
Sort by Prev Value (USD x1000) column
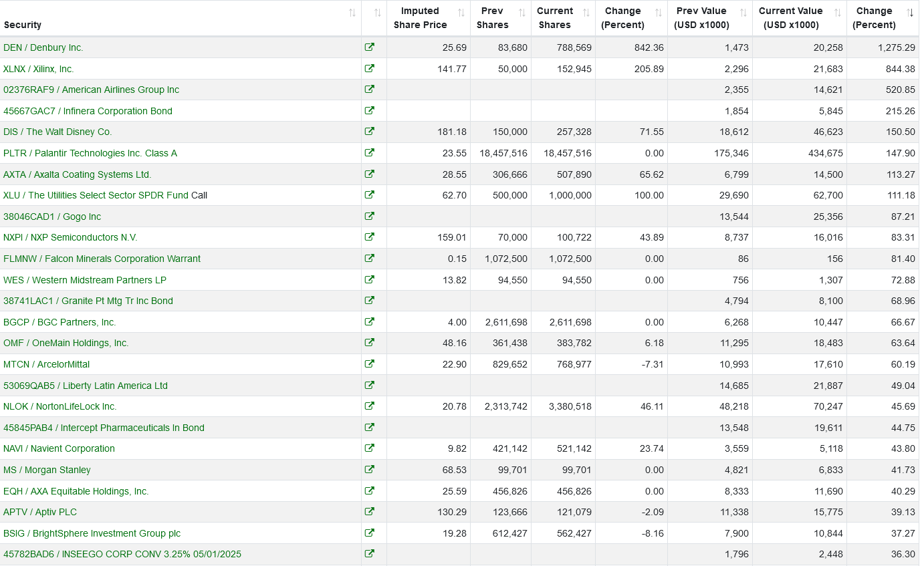[710, 18]
